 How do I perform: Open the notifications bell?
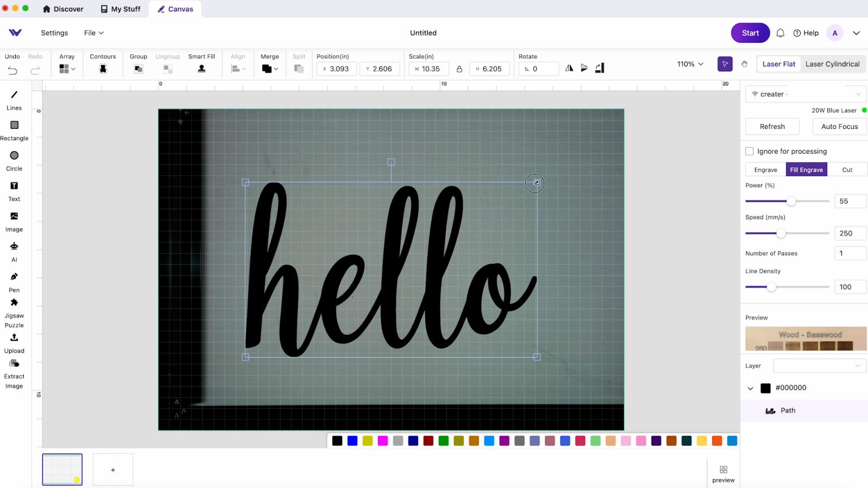click(x=780, y=33)
